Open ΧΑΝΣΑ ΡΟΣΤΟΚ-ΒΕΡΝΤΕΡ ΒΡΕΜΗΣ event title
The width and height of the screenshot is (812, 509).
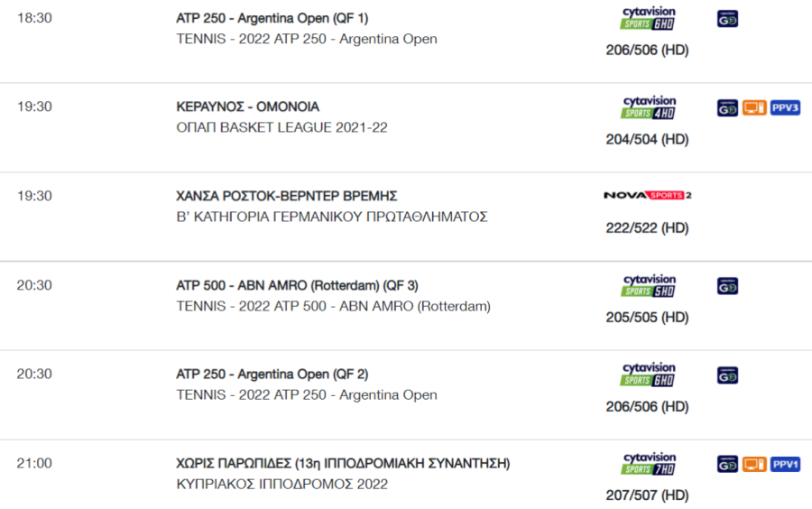coord(286,196)
